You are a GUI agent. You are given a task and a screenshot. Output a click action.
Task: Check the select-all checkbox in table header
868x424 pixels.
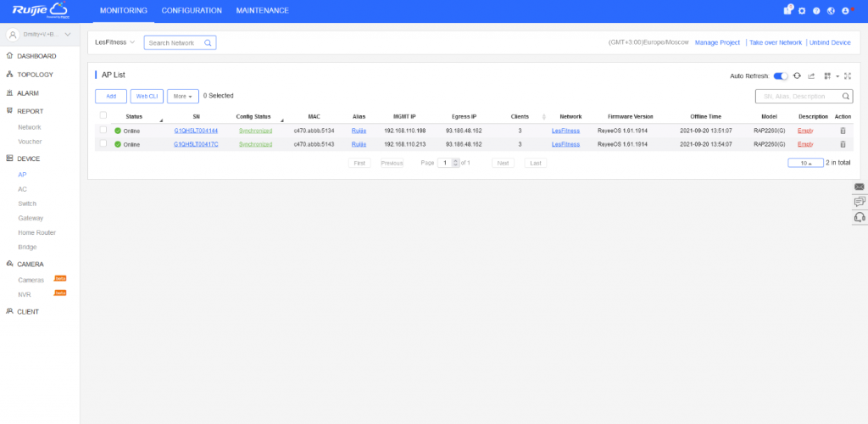point(103,115)
